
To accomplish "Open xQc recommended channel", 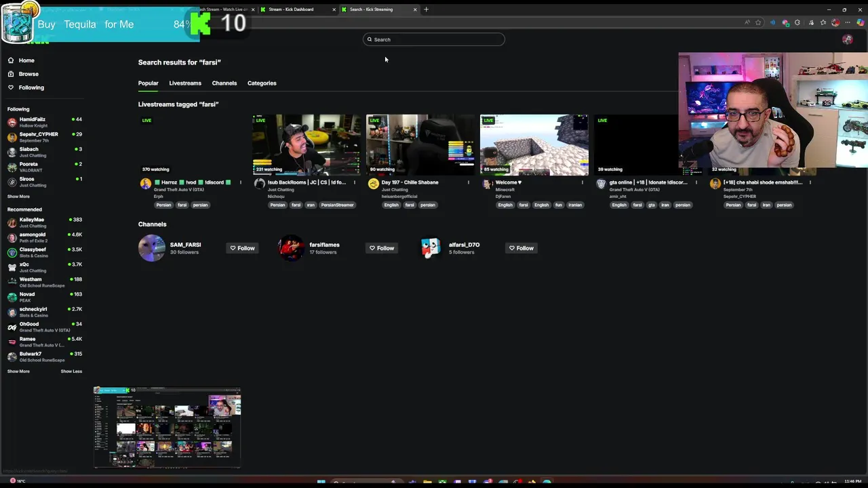I will [44, 267].
